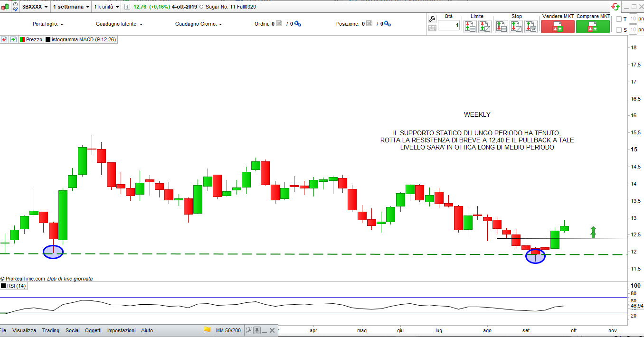
Task: Open the Oggetti menu
Action: pos(94,330)
